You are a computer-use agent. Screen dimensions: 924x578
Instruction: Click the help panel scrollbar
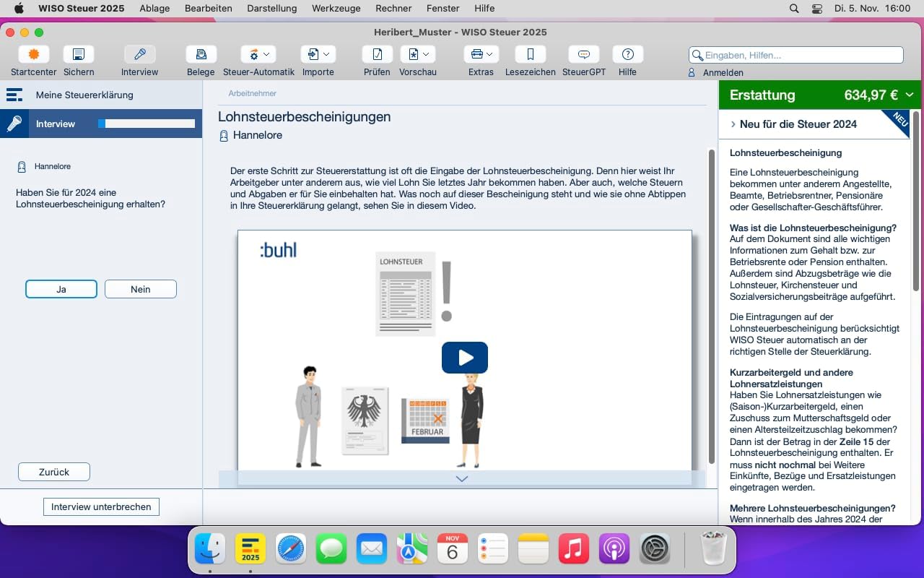916,201
